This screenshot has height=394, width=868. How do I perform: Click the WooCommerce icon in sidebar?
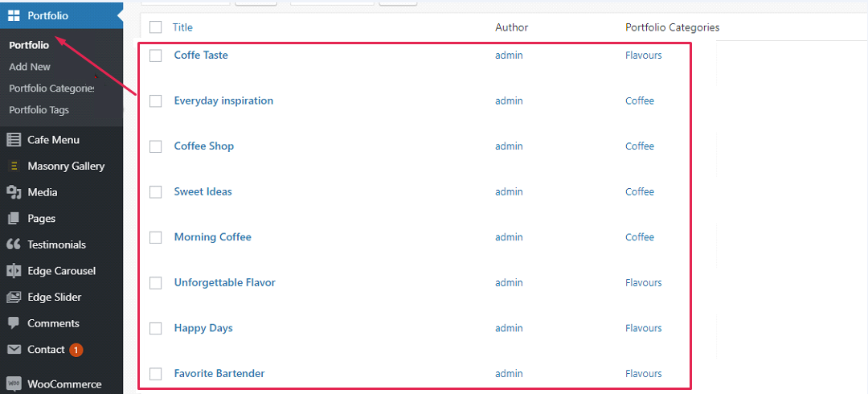click(x=14, y=384)
